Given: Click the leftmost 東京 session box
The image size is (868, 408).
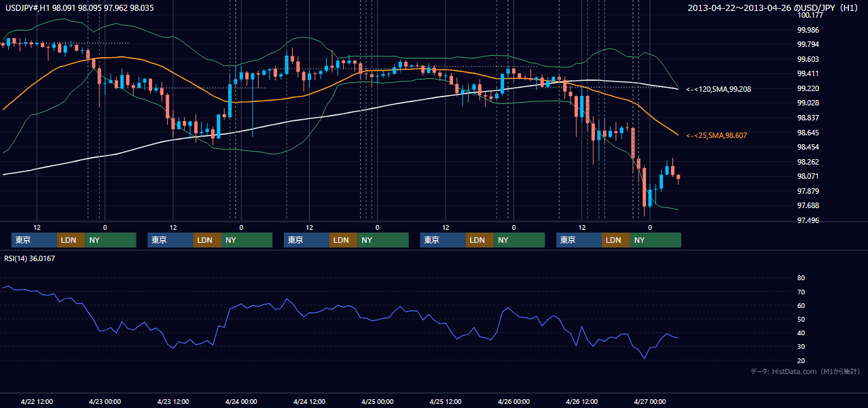Looking at the screenshot, I should tap(35, 240).
